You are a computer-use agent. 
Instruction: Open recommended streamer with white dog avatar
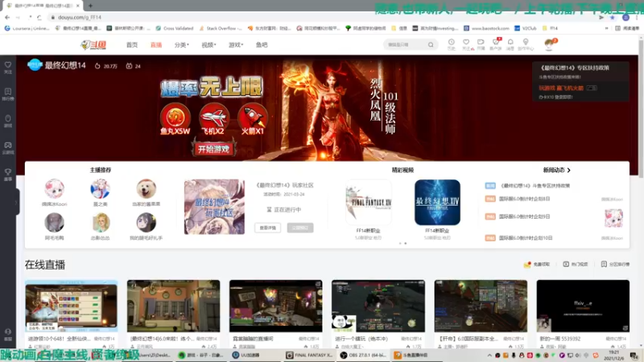tap(146, 189)
